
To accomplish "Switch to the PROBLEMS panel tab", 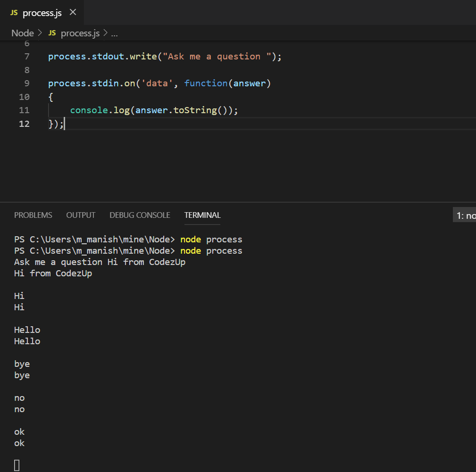I will point(33,215).
